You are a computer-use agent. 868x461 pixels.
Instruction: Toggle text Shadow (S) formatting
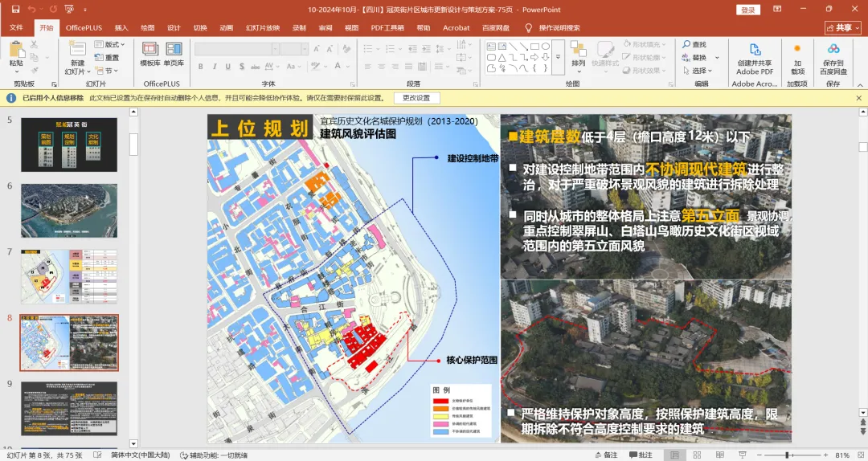tap(242, 67)
